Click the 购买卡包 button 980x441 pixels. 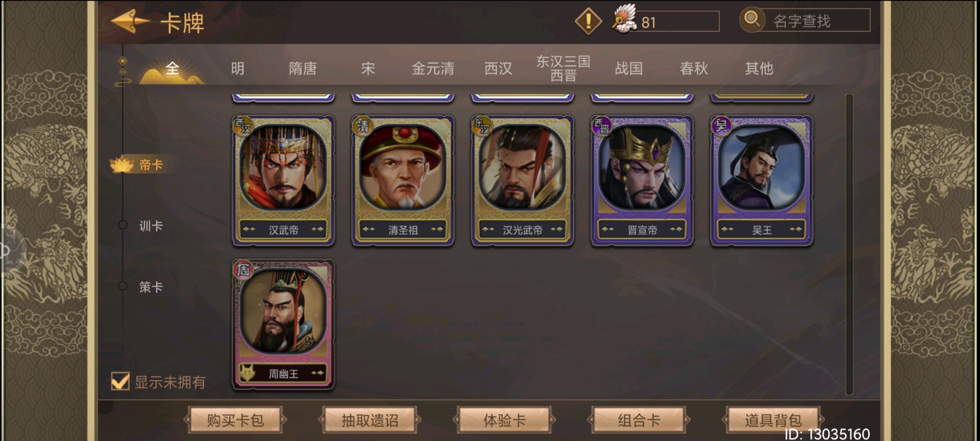point(235,420)
